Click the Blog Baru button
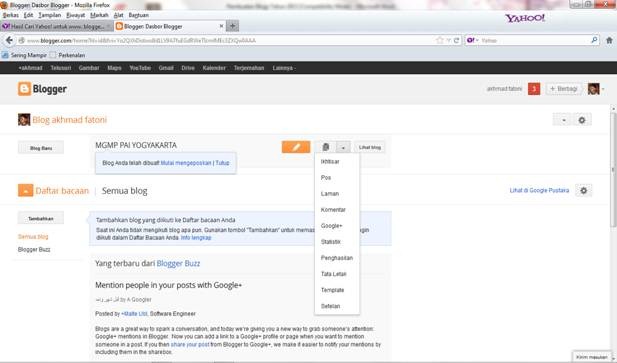617x363 pixels. [41, 148]
